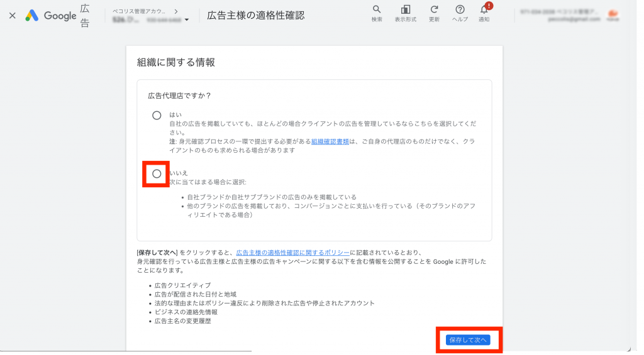Open the account selector dropdown arrow
Image resolution: width=644 pixels, height=355 pixels.
(x=187, y=20)
